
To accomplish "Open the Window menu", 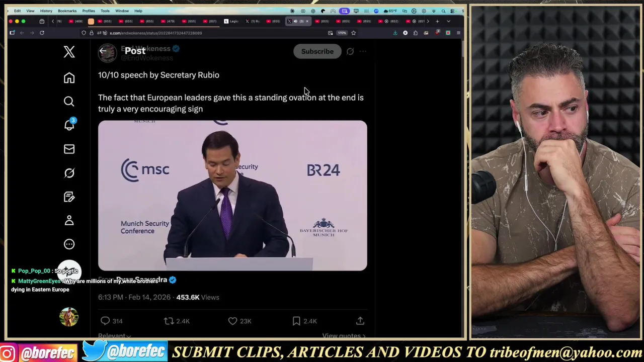I will click(x=122, y=11).
